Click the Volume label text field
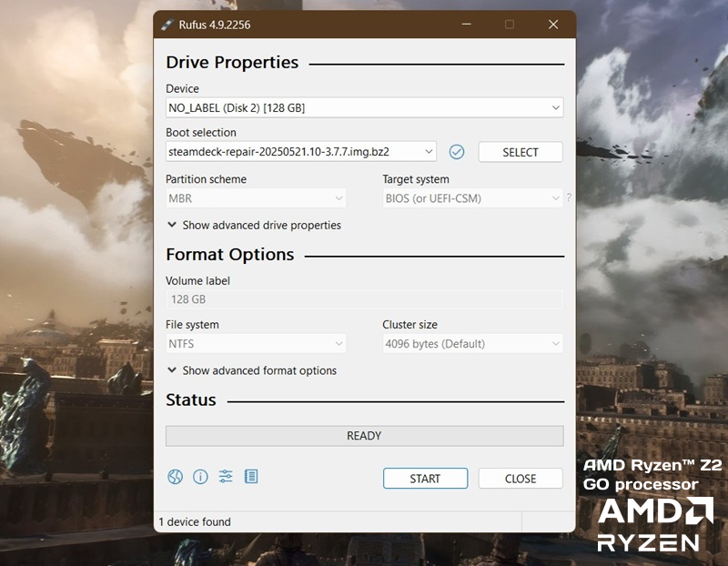This screenshot has height=566, width=728. tap(364, 299)
